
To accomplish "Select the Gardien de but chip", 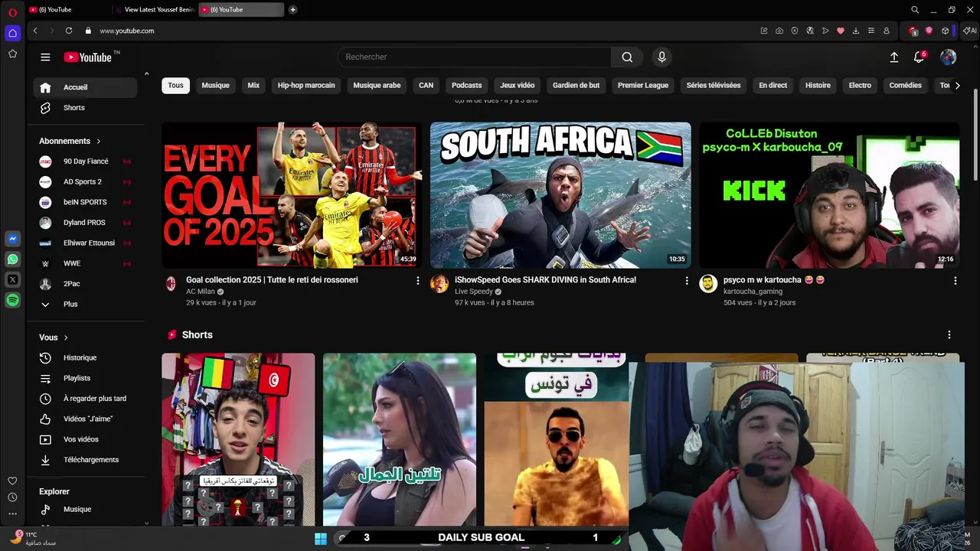I will (x=576, y=86).
